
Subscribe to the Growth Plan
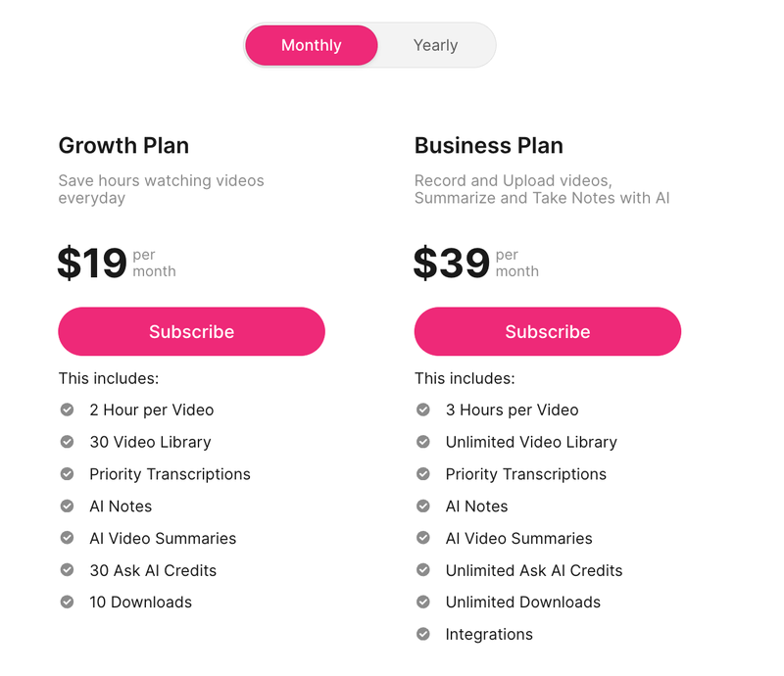pos(191,331)
